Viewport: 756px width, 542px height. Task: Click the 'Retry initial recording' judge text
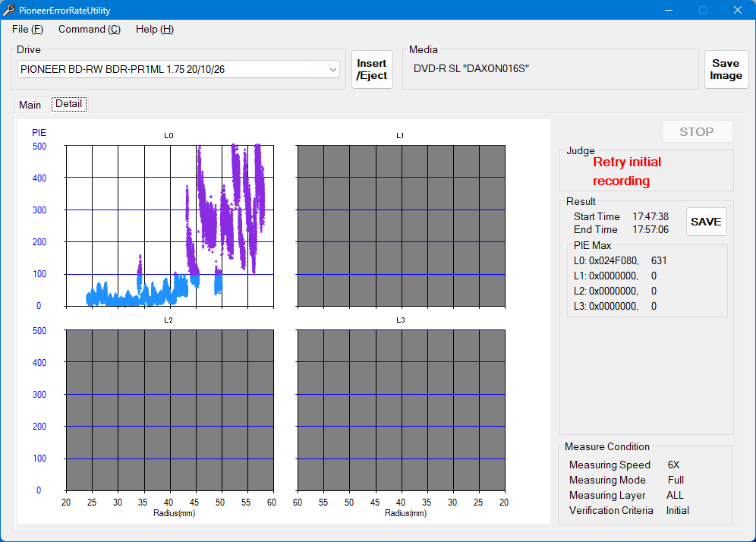click(627, 172)
